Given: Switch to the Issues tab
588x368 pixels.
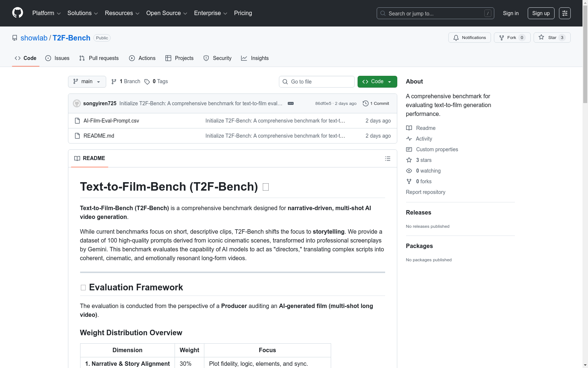Looking at the screenshot, I should 57,58.
